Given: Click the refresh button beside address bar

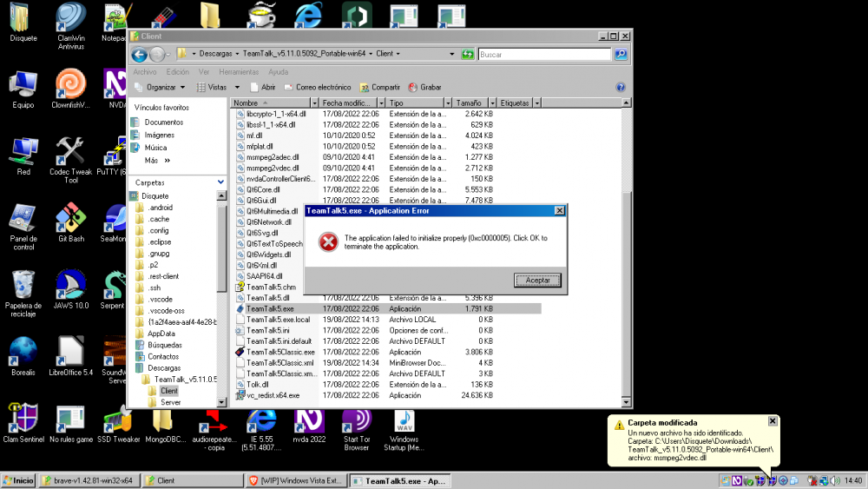Looking at the screenshot, I should click(469, 54).
